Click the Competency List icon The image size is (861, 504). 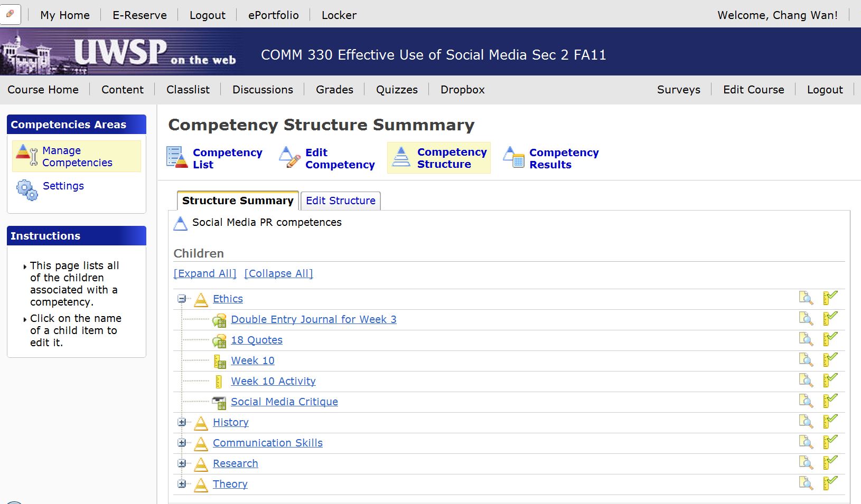(x=177, y=158)
